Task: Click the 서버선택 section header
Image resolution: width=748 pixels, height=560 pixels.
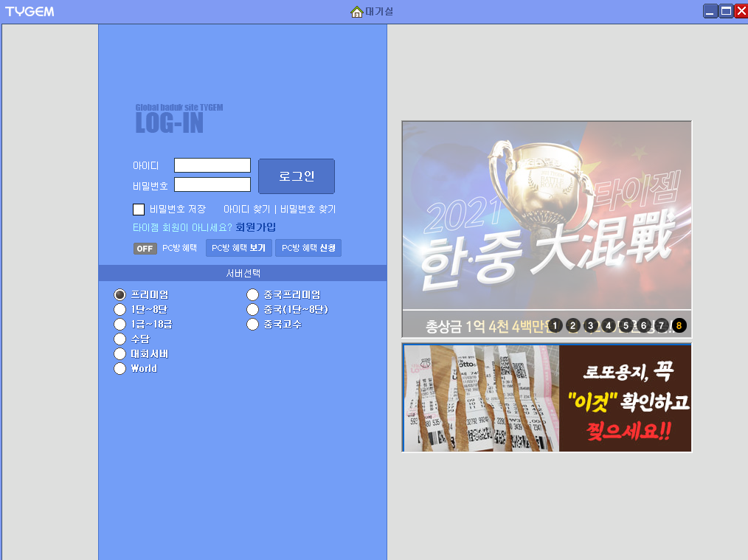Action: [x=243, y=273]
